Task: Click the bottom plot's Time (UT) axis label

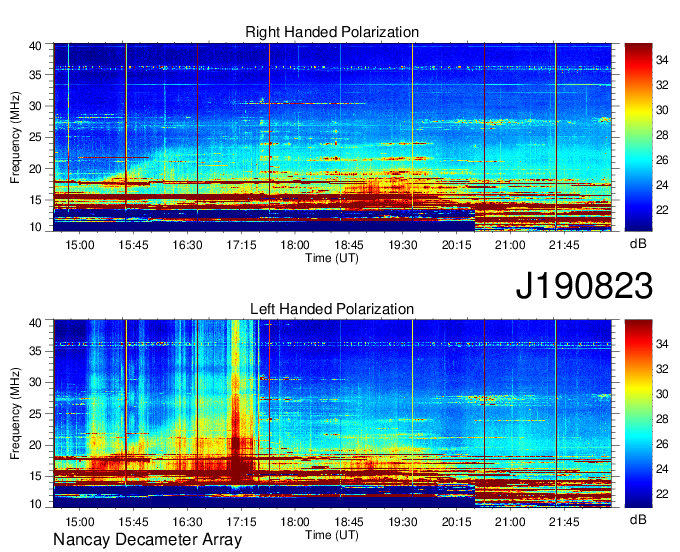Action: click(332, 535)
